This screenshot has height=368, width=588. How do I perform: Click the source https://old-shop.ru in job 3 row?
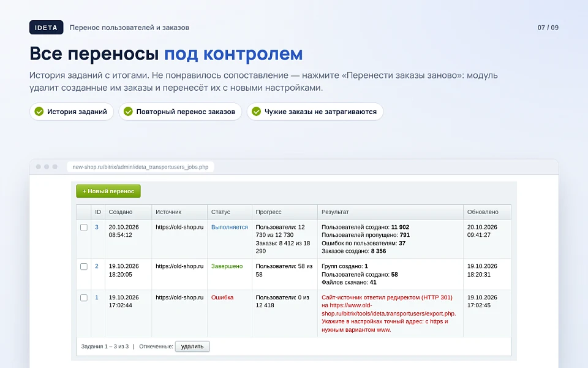(179, 227)
